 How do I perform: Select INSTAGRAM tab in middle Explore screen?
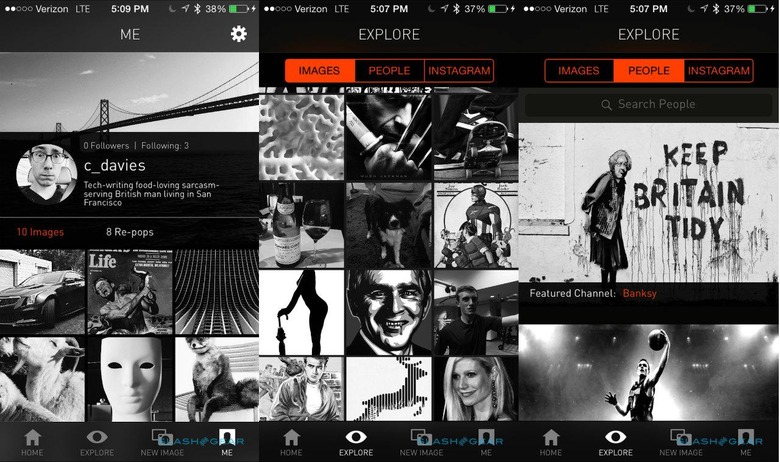[459, 71]
